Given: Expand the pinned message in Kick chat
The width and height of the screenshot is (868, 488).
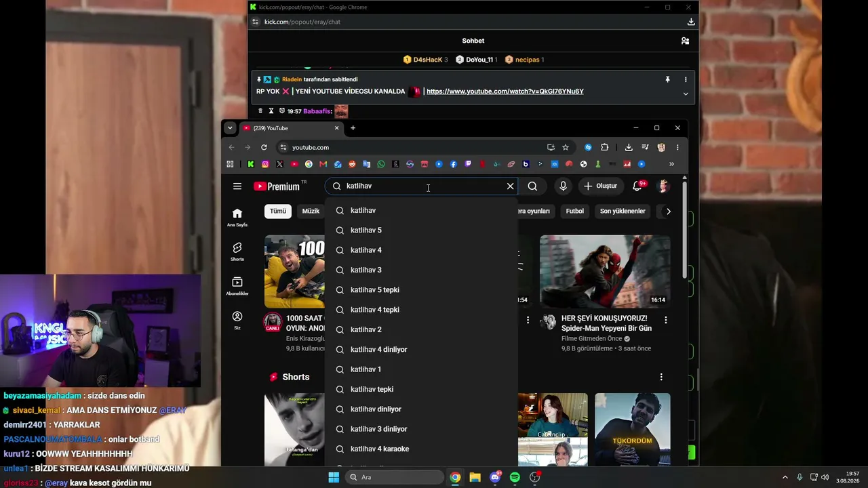Looking at the screenshot, I should 686,94.
